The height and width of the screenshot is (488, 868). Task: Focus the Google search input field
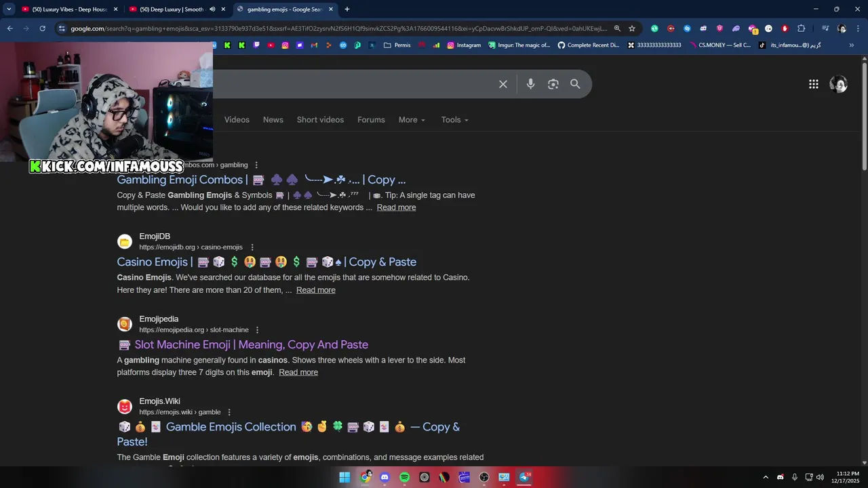pos(353,84)
